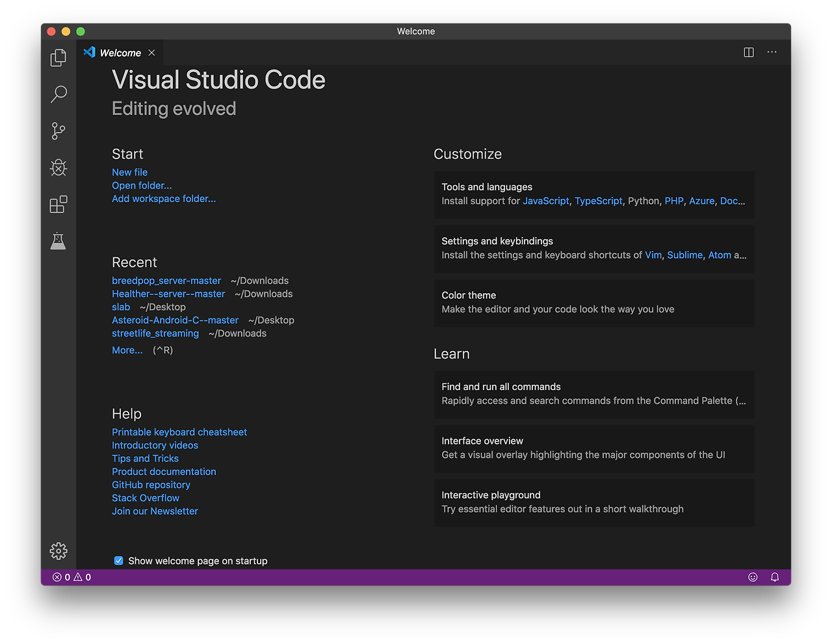Viewport: 832px width, 644px height.
Task: Click the yellow minimize window button
Action: coord(66,31)
